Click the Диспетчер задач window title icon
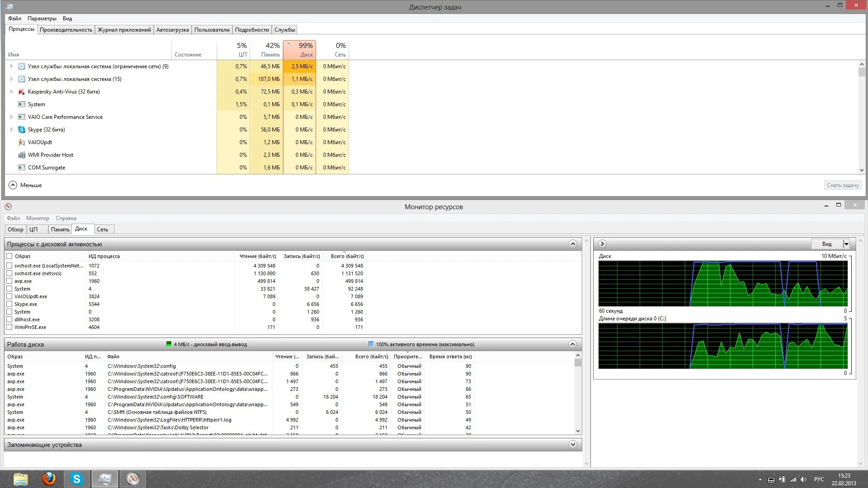This screenshot has height=488, width=868. pyautogui.click(x=9, y=7)
